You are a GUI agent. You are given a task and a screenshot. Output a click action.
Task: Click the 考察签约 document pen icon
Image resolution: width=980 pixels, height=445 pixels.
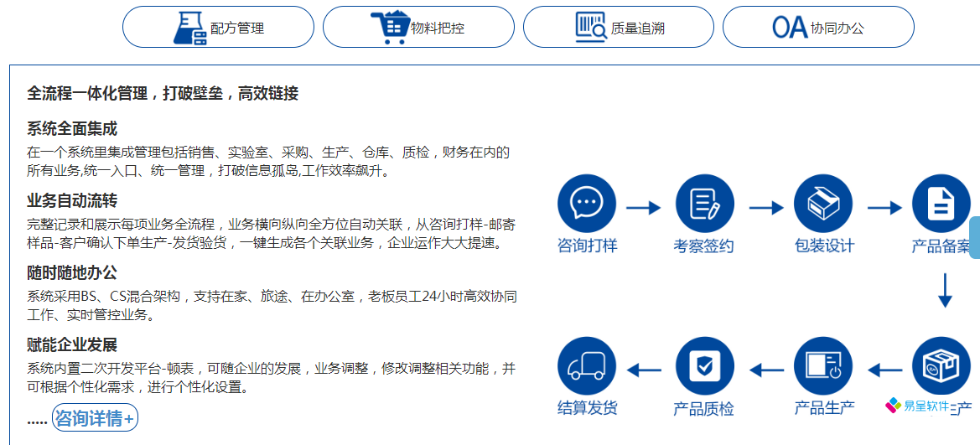coord(704,204)
